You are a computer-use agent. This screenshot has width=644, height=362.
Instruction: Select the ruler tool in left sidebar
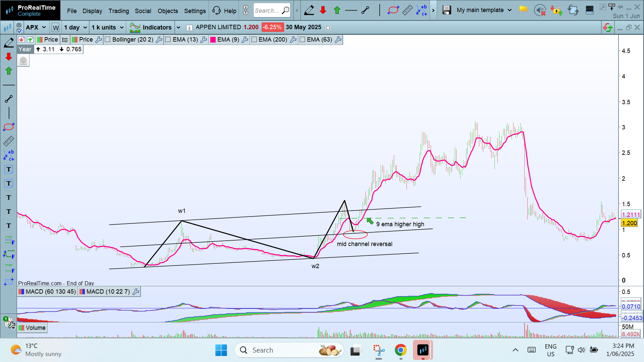pyautogui.click(x=9, y=141)
